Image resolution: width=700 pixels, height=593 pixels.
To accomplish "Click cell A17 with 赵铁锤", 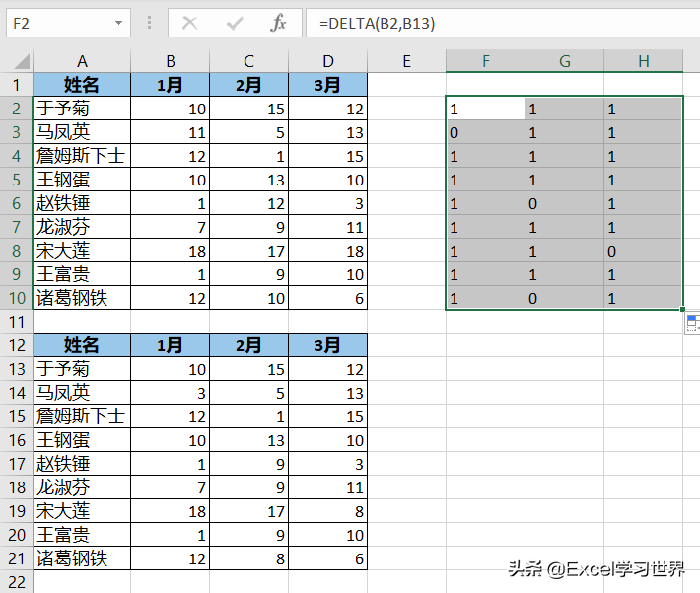I will (82, 464).
